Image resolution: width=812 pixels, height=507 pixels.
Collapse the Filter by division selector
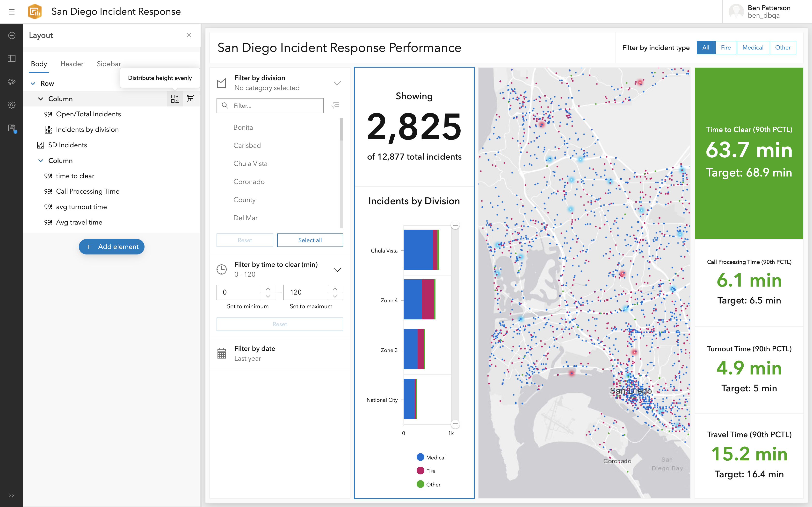point(337,83)
